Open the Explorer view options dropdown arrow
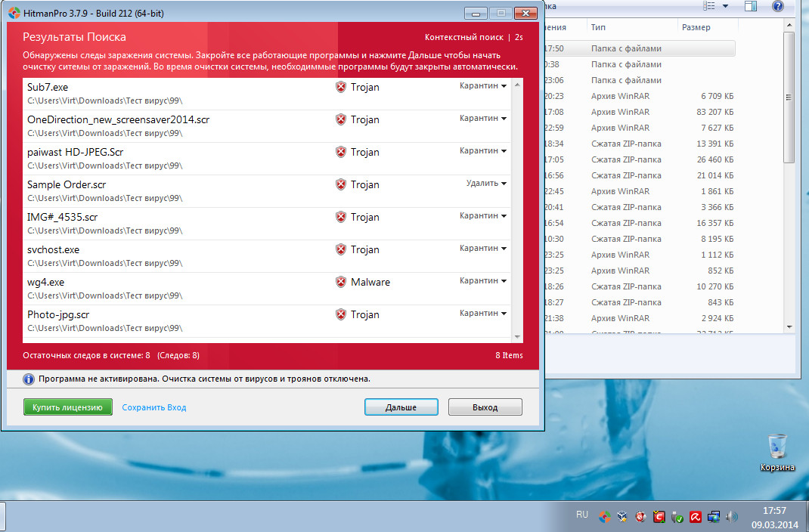Screen dimensions: 809x532 pyautogui.click(x=726, y=7)
